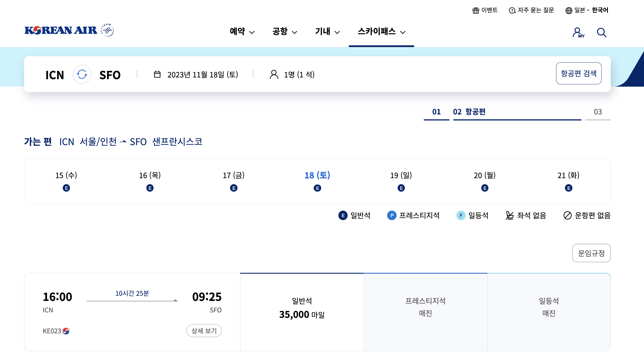Viewport: 644px width, 358px height.
Task: Click the economy E badge under 19 (일)
Action: [x=401, y=188]
